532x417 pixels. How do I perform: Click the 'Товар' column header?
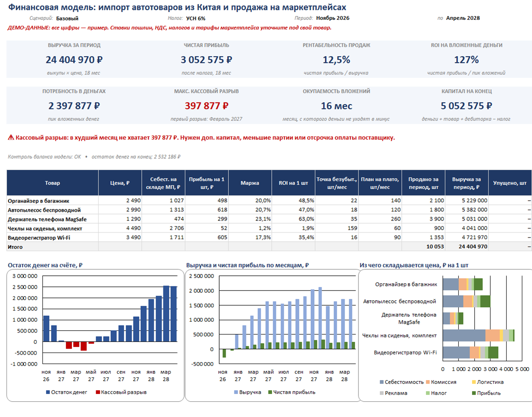click(52, 183)
